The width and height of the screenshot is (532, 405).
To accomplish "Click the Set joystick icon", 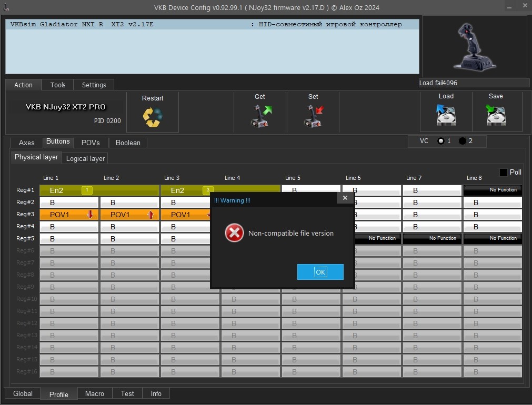I will pyautogui.click(x=314, y=116).
